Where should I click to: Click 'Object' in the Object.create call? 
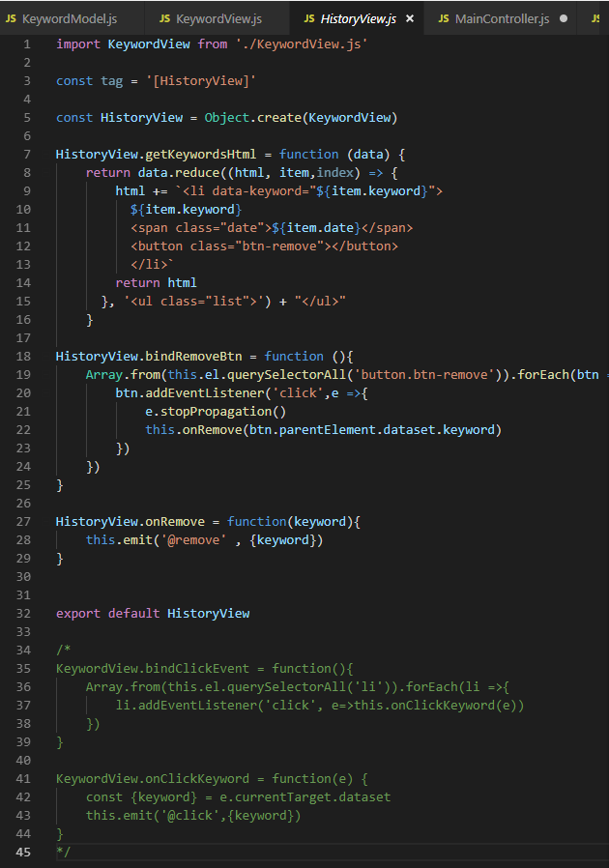point(227,118)
